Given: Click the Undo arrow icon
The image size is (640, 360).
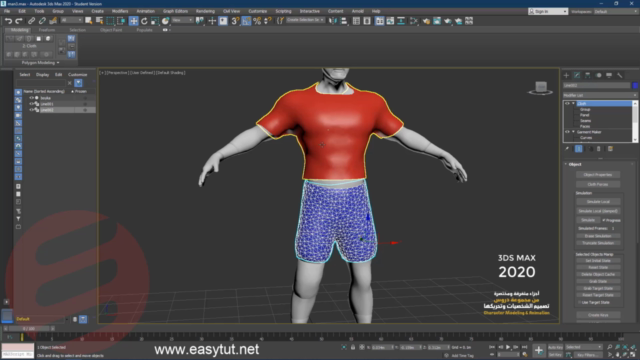Looking at the screenshot, I should [9, 21].
